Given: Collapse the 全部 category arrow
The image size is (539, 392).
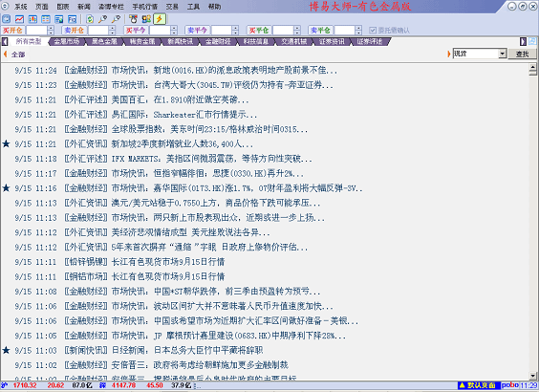Looking at the screenshot, I should click(x=5, y=54).
